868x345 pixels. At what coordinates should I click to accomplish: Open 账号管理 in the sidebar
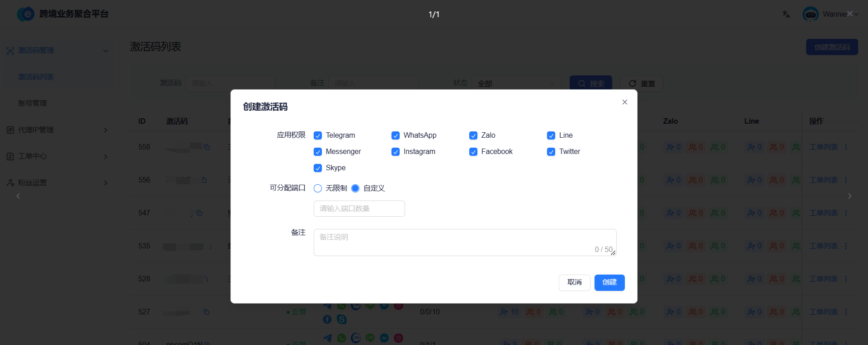click(33, 103)
